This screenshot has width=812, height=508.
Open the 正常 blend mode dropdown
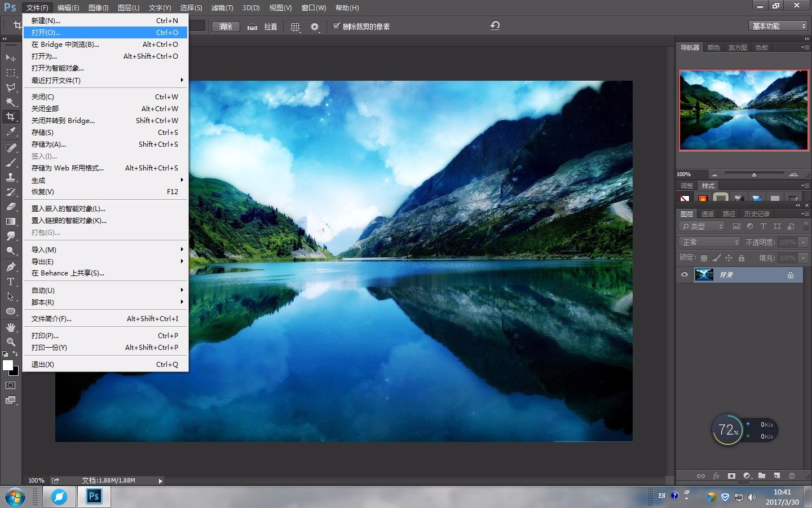point(710,242)
